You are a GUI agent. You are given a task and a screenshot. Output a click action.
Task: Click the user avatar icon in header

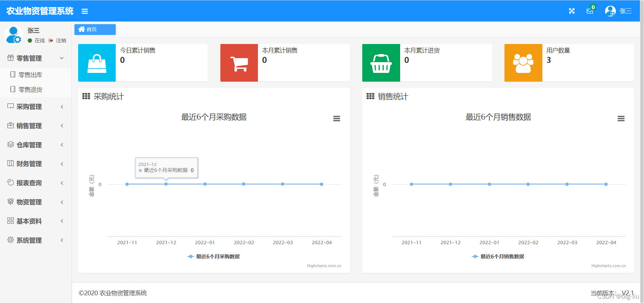[x=610, y=11]
